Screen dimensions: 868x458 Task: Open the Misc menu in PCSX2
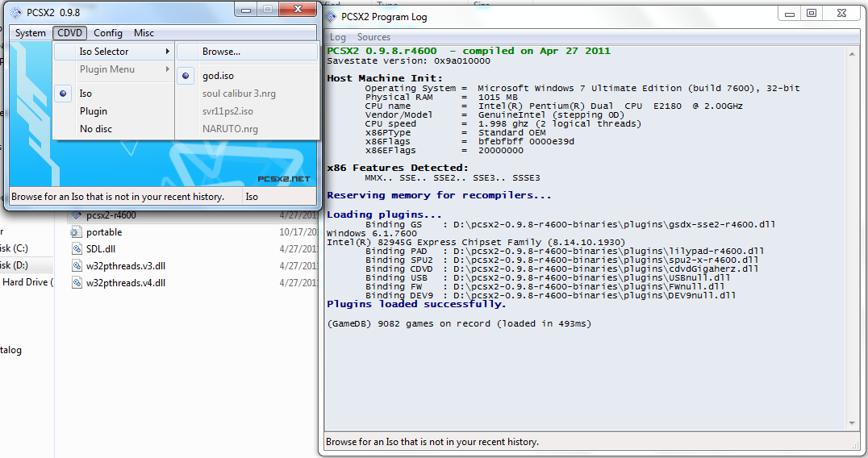click(x=144, y=33)
